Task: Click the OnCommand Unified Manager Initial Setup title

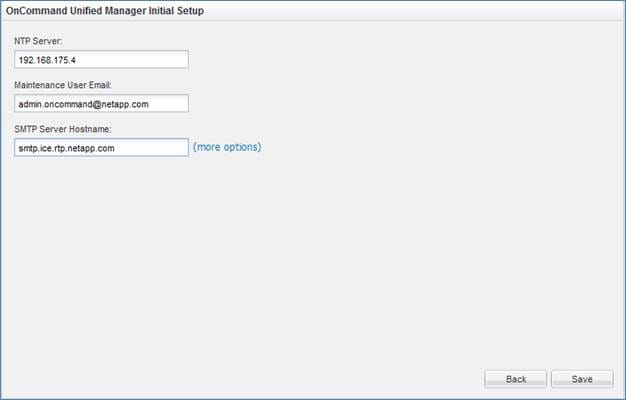Action: [105, 11]
